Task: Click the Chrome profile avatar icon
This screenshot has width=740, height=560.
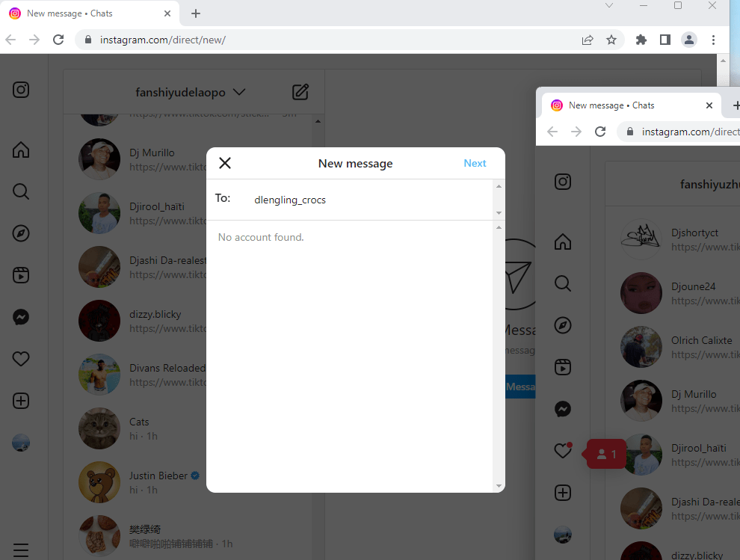Action: 688,40
